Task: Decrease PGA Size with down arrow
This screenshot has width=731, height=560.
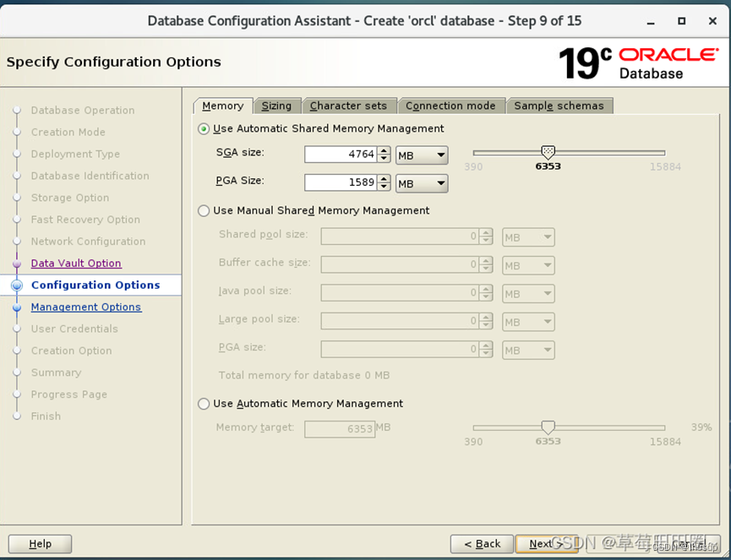Action: coord(385,187)
